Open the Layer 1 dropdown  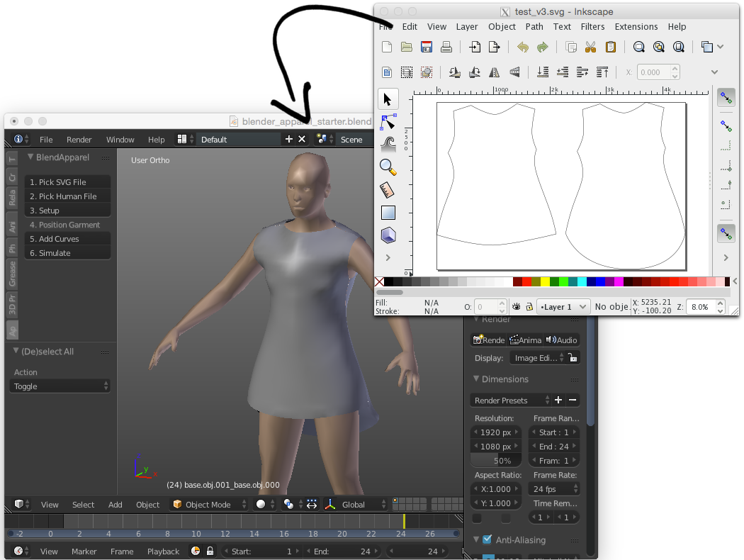pyautogui.click(x=563, y=307)
